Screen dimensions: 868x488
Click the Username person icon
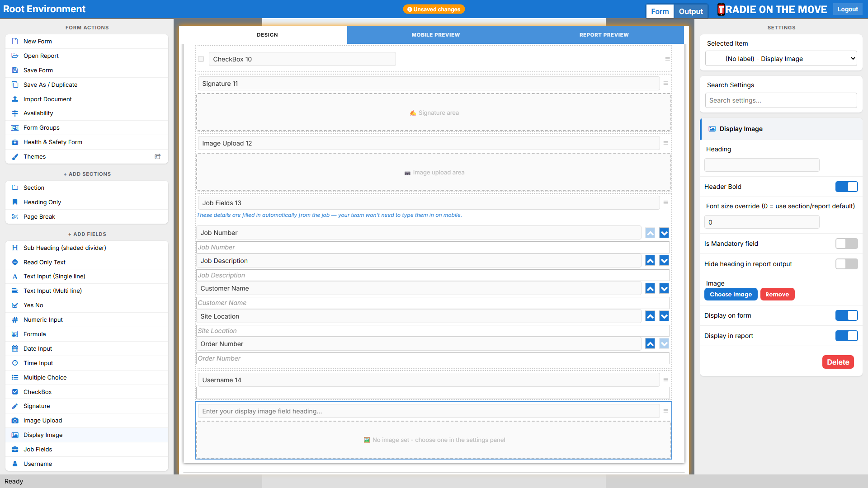pos(15,464)
